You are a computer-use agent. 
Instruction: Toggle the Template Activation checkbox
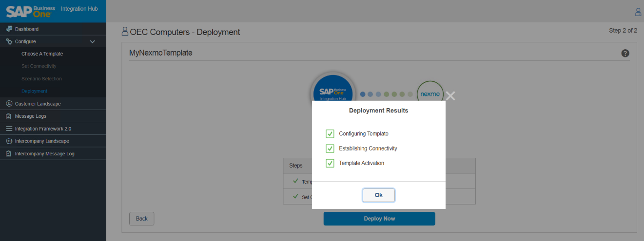[330, 163]
